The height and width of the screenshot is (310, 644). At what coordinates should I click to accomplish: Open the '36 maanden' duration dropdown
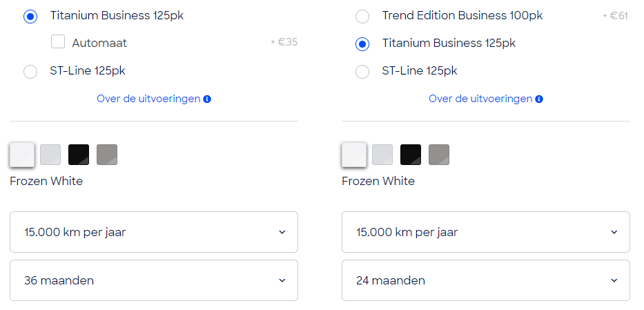(x=154, y=280)
